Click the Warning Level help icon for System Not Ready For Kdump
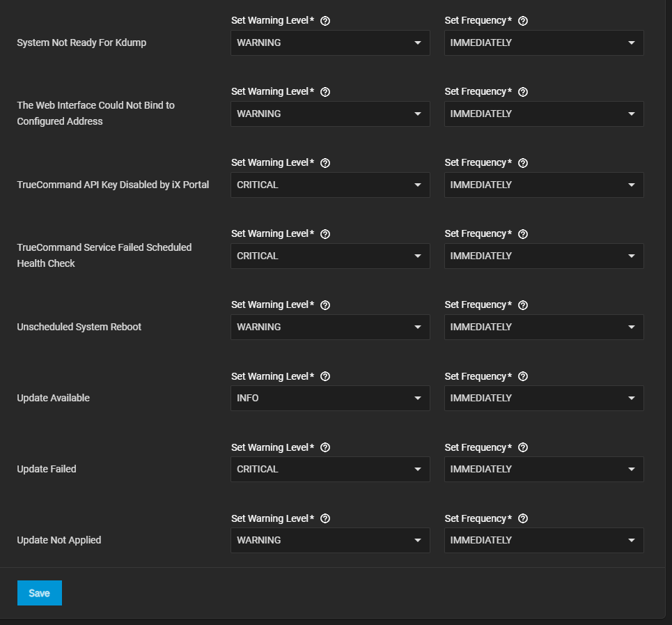The width and height of the screenshot is (672, 625). (325, 21)
